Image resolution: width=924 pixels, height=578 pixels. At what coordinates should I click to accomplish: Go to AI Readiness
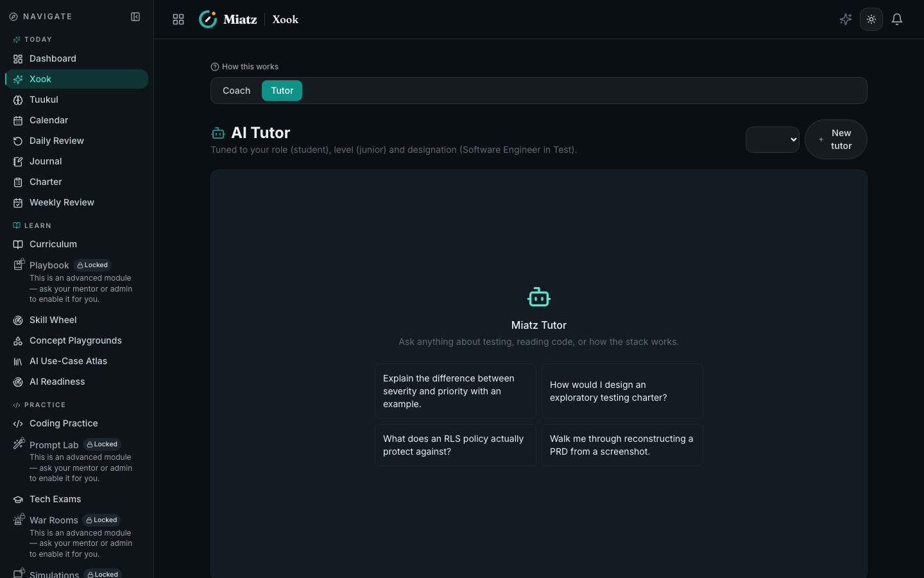(76, 381)
